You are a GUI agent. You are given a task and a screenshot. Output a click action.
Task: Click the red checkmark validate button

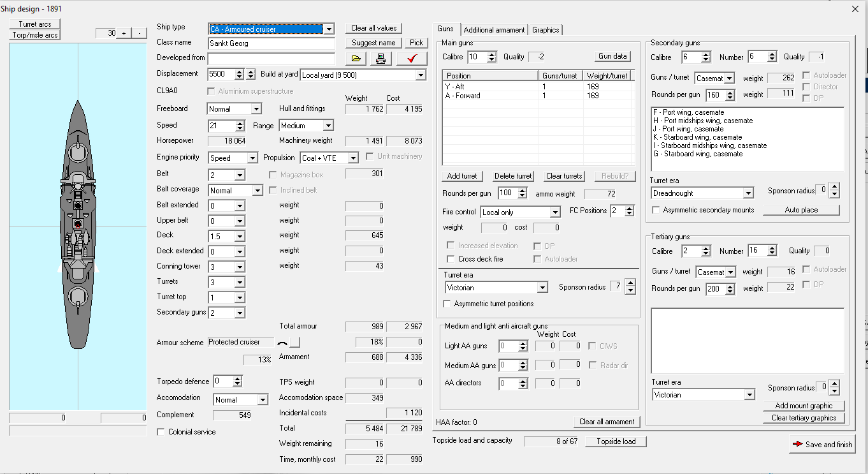(412, 59)
